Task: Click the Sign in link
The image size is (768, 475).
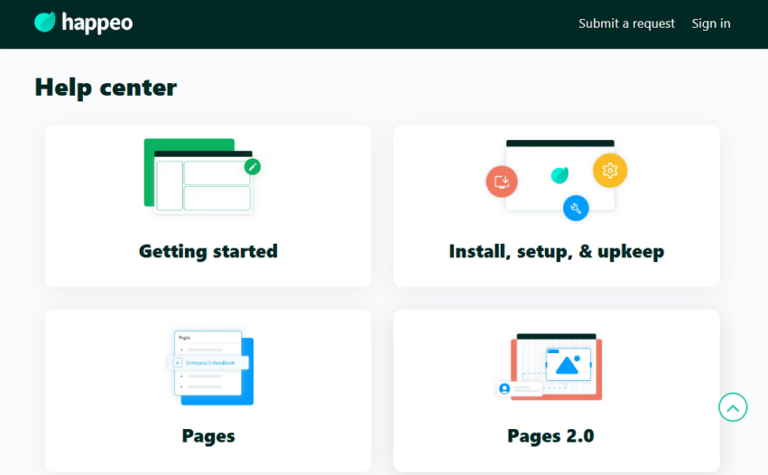Action: pyautogui.click(x=711, y=24)
